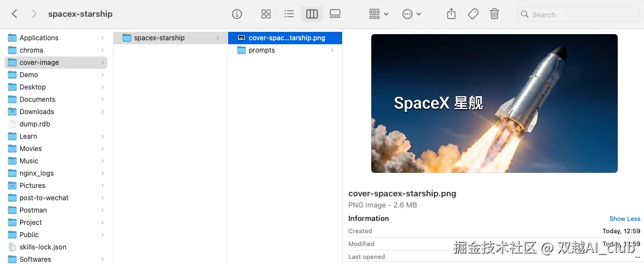
Task: Switch to gallery view
Action: pos(335,14)
